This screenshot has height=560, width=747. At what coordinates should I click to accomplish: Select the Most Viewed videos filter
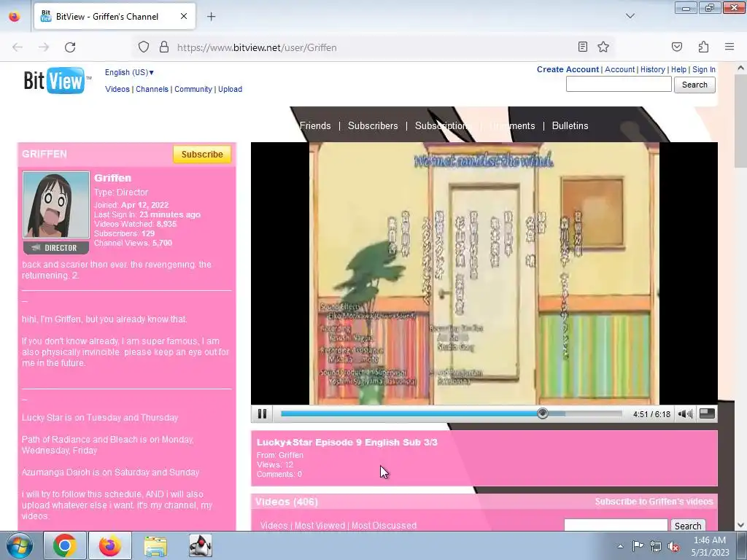pyautogui.click(x=320, y=526)
